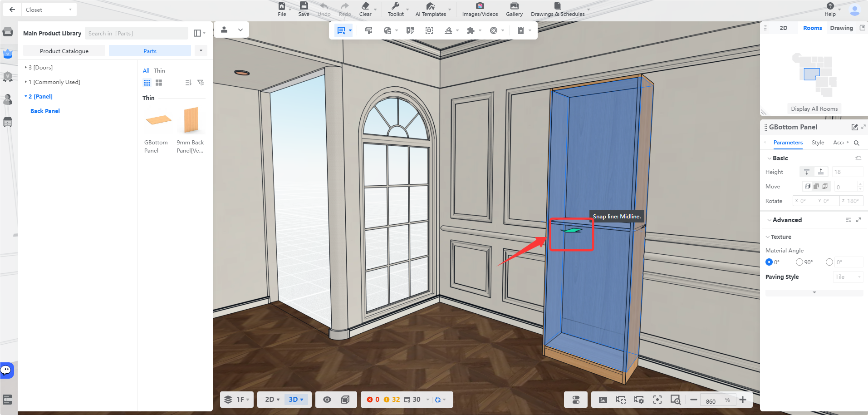Click Display All Rooms button
This screenshot has height=415, width=868.
[814, 109]
